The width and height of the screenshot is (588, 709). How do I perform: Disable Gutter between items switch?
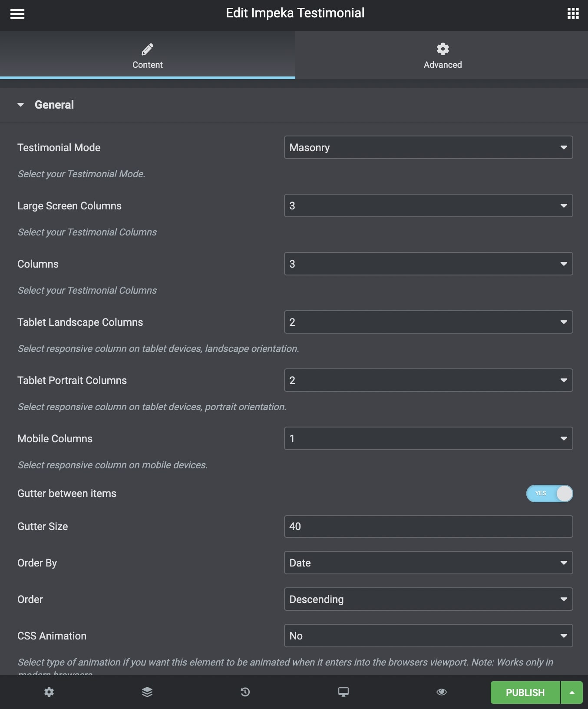tap(549, 494)
